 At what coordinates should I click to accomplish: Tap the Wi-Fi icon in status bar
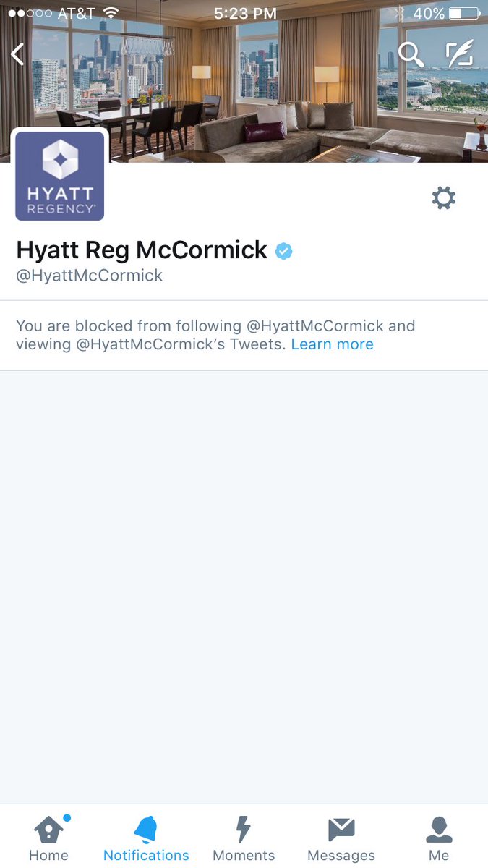pyautogui.click(x=111, y=13)
